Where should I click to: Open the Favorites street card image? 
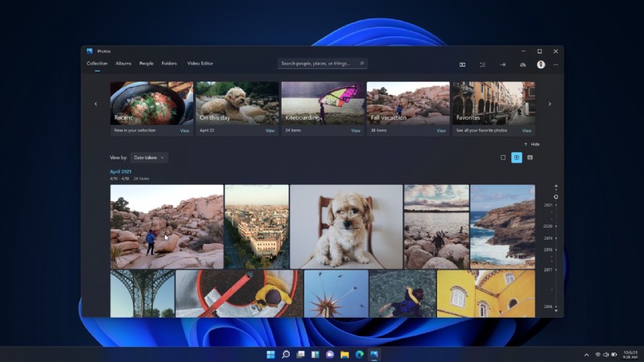click(493, 103)
